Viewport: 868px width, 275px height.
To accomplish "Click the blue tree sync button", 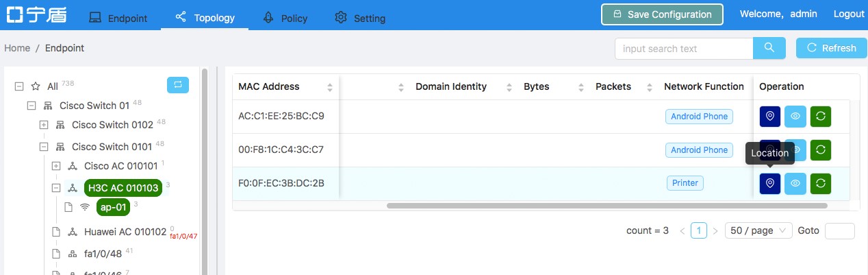I will (x=178, y=85).
